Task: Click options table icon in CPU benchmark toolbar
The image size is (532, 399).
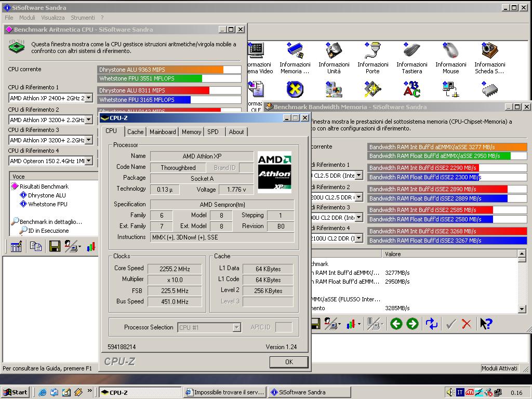Action: pyautogui.click(x=16, y=246)
